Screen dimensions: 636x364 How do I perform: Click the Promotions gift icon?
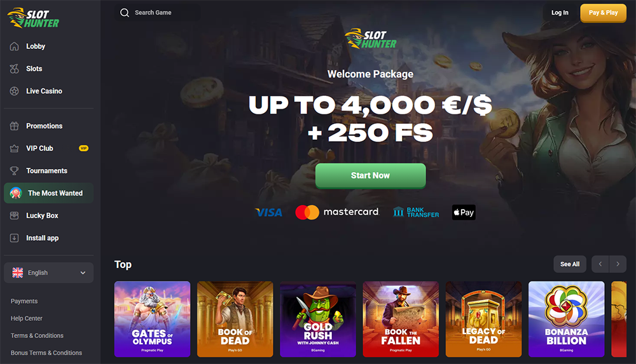tap(14, 126)
